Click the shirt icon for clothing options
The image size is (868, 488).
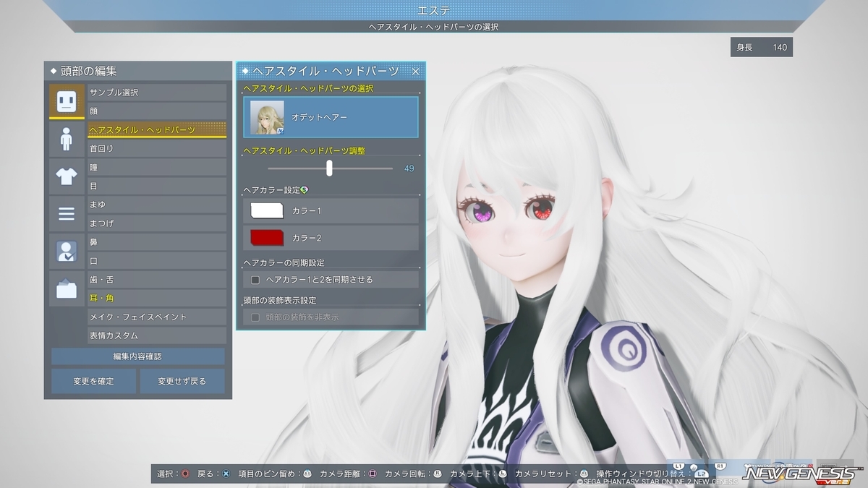66,174
